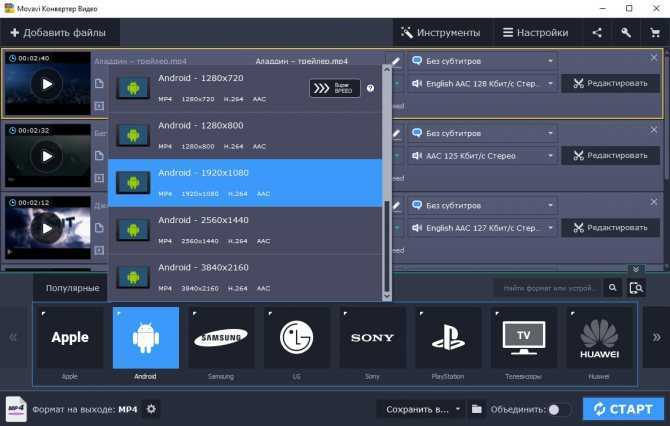Click Edit (Редактировать) for second file

(x=610, y=156)
